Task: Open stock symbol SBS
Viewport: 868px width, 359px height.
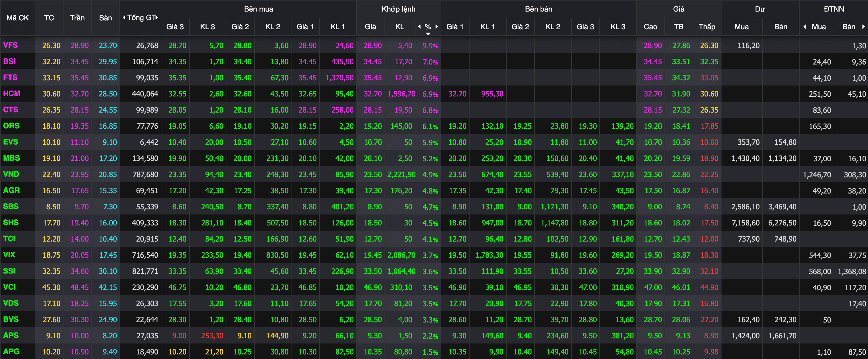Action: pos(11,207)
